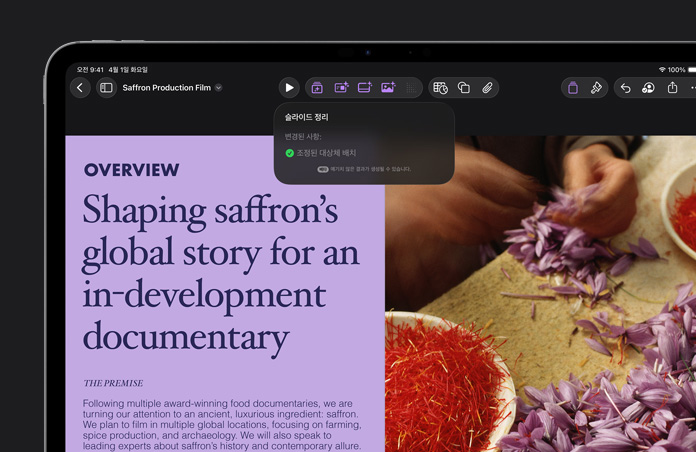Insert a table or chart
696x452 pixels.
pos(440,88)
